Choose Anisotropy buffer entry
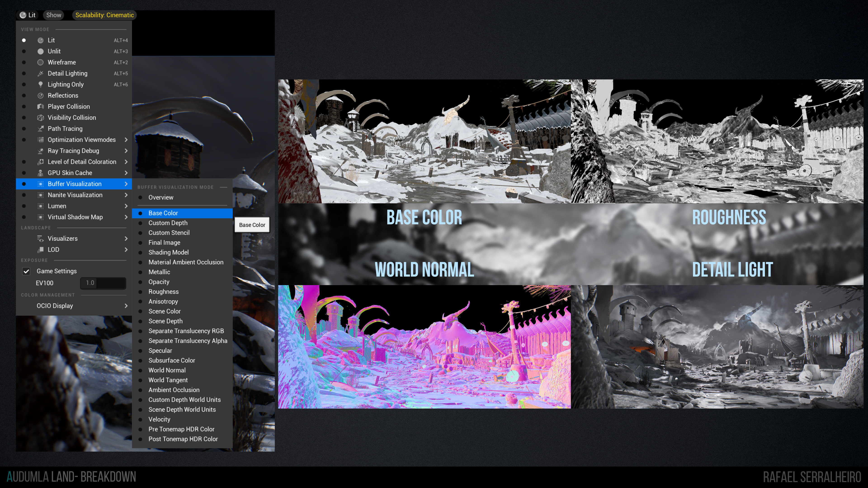The width and height of the screenshot is (868, 488). 182,301
